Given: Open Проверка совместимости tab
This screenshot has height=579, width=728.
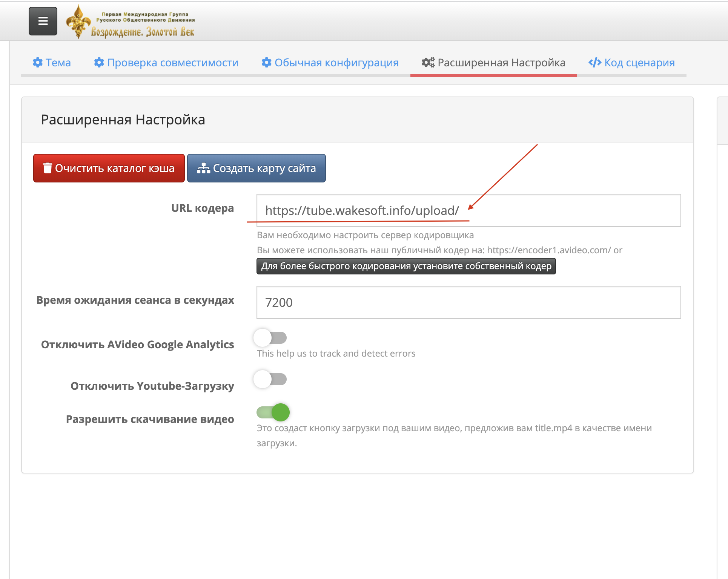Looking at the screenshot, I should coord(172,63).
